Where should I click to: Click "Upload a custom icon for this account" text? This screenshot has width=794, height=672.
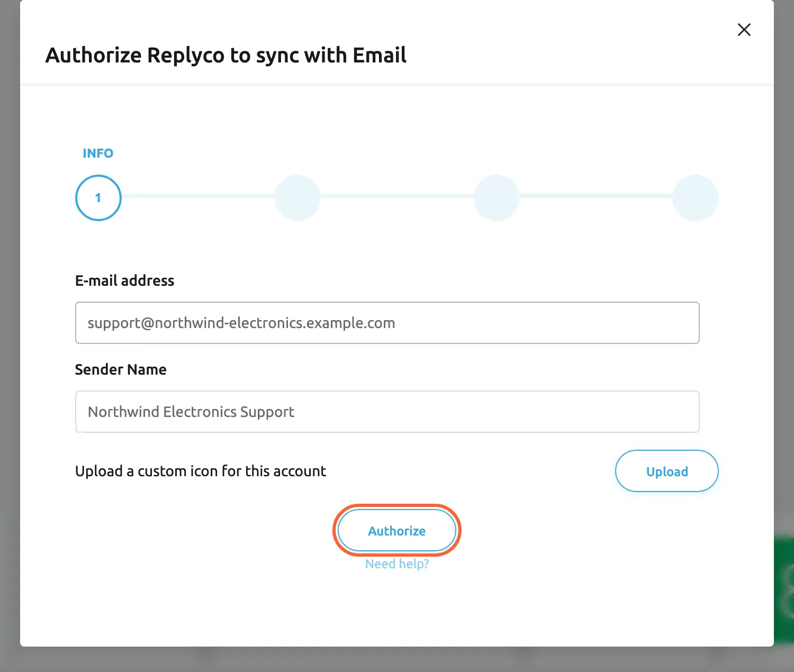[201, 471]
